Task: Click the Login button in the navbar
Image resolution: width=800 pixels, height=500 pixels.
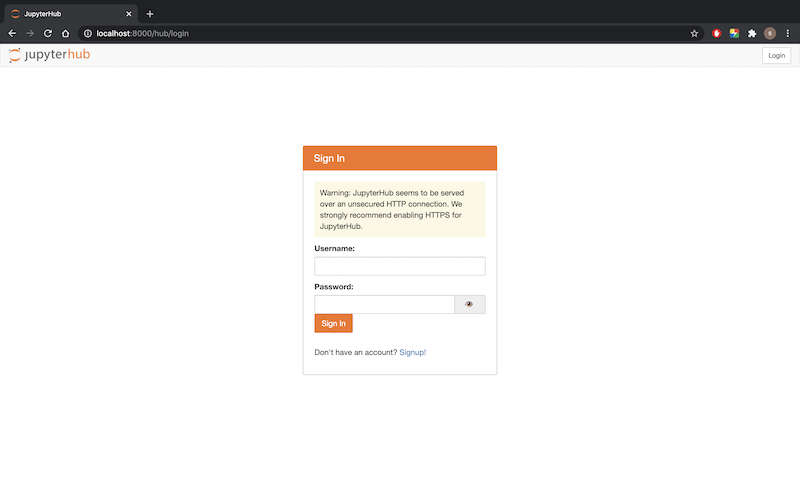Action: [777, 56]
